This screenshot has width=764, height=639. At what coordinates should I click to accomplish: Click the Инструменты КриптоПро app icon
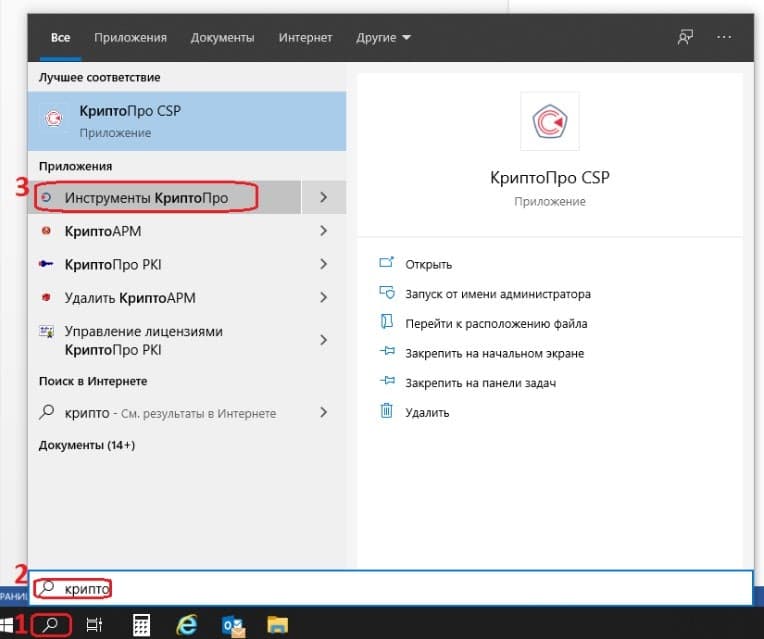tap(46, 197)
